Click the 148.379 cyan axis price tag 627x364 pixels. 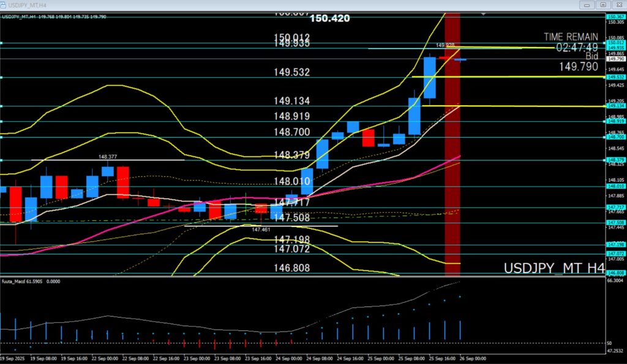[x=614, y=160]
